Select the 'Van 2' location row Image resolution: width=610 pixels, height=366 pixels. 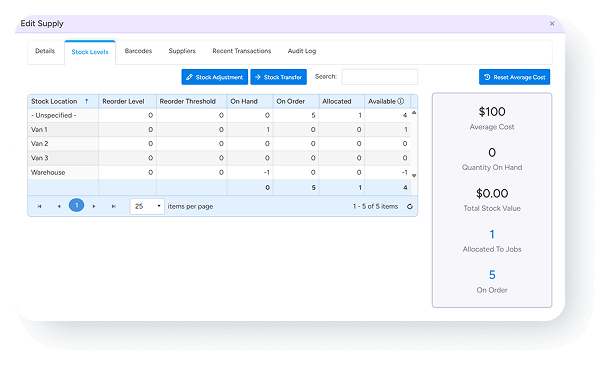click(x=219, y=144)
